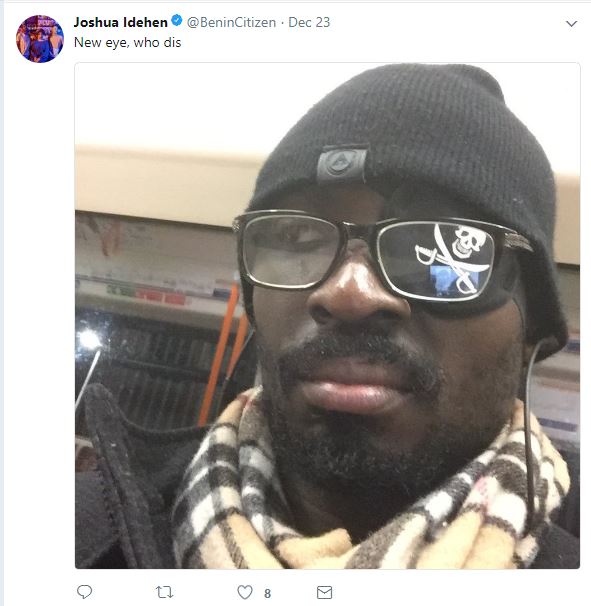This screenshot has height=606, width=591.
Task: Click the reply speech bubble icon
Action: point(84,592)
